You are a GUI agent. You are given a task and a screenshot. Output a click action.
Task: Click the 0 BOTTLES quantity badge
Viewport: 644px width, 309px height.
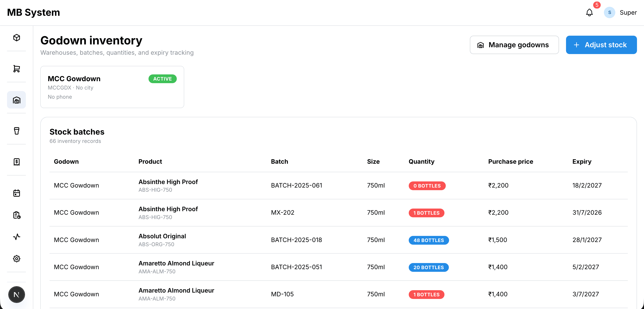click(x=427, y=186)
